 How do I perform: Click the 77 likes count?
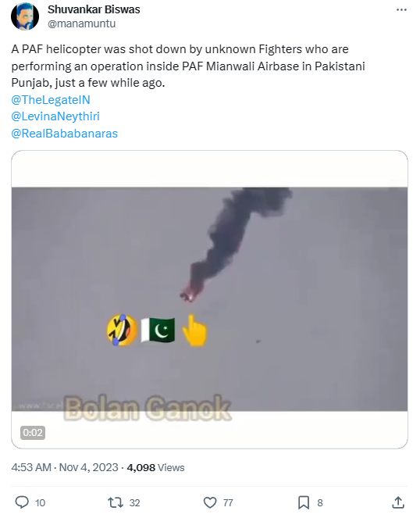coord(228,503)
